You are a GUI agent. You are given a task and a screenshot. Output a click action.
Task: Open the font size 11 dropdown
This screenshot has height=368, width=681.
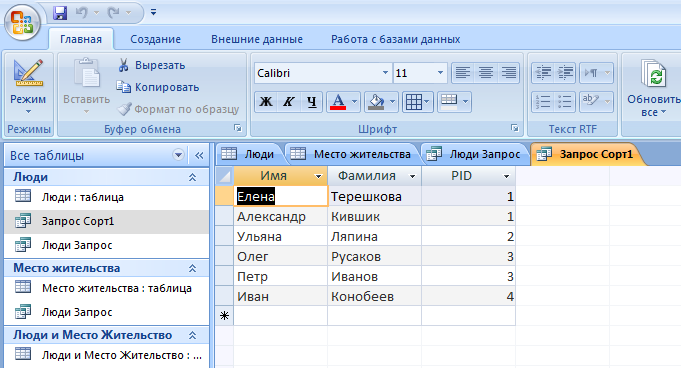[440, 73]
